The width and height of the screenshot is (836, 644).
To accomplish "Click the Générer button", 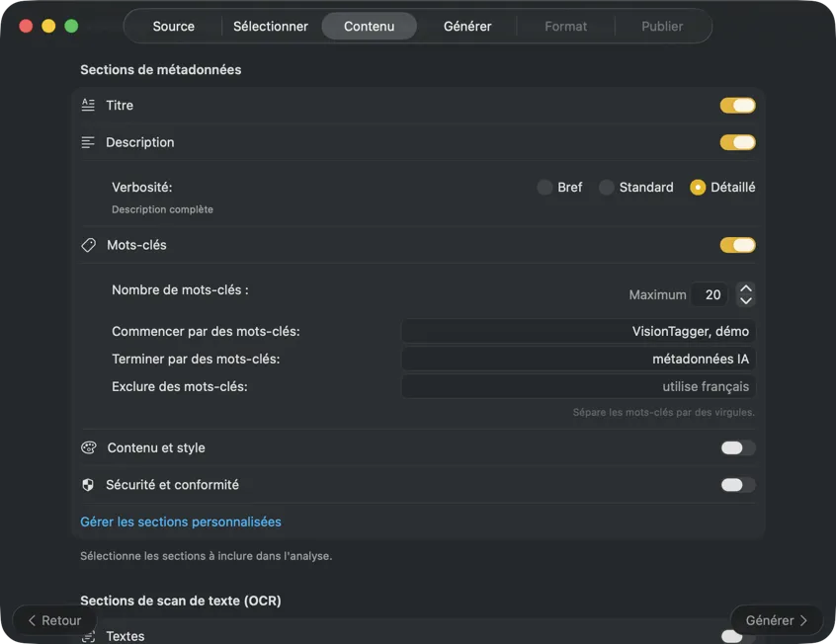I will tap(776, 619).
